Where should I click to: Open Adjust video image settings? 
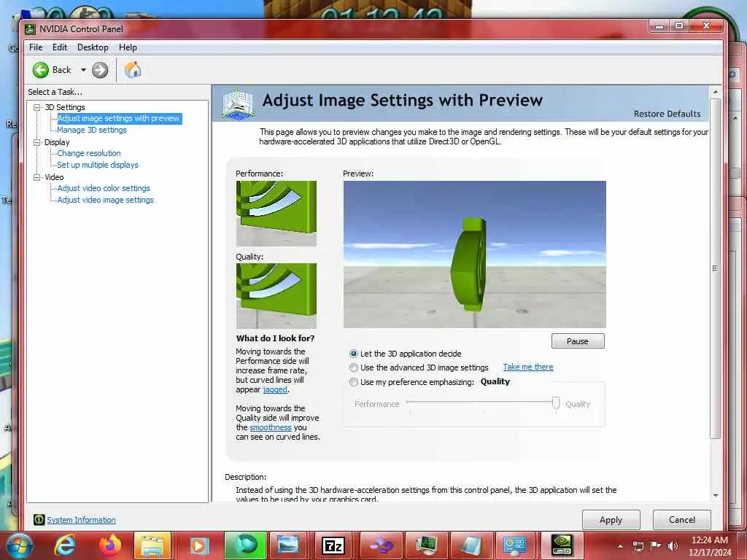[x=105, y=200]
